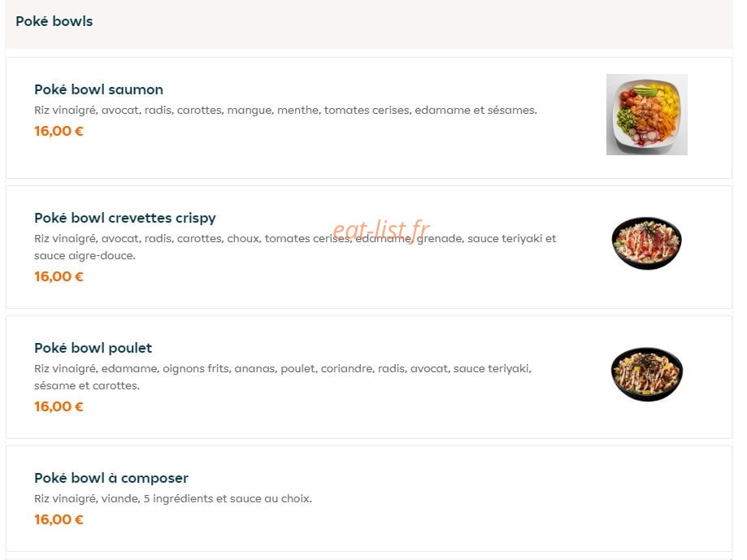
Task: Click the Poké bowl poulet picture
Action: click(646, 374)
